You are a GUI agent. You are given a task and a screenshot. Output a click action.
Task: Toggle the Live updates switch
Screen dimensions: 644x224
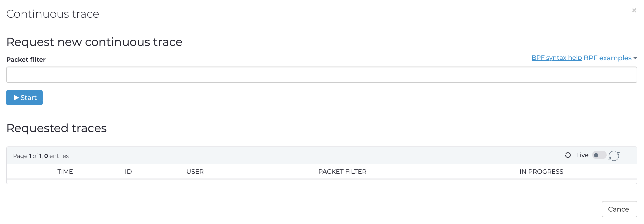pos(599,155)
